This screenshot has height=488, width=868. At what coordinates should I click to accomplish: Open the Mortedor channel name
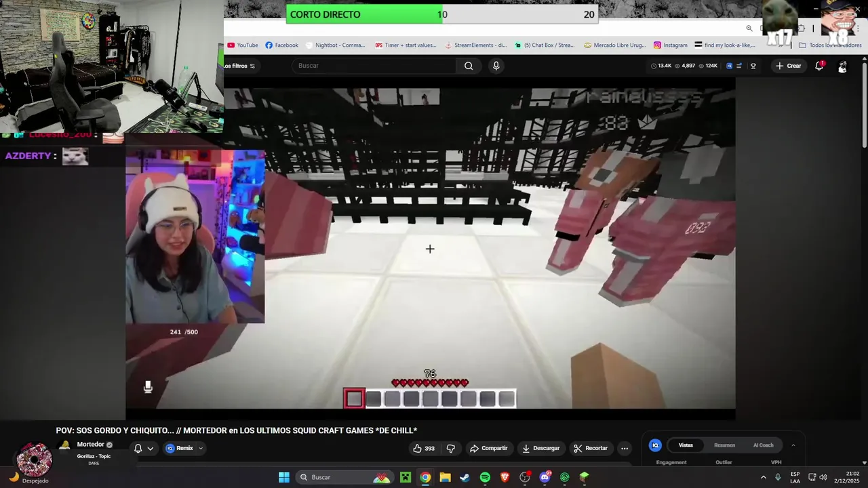(90, 445)
